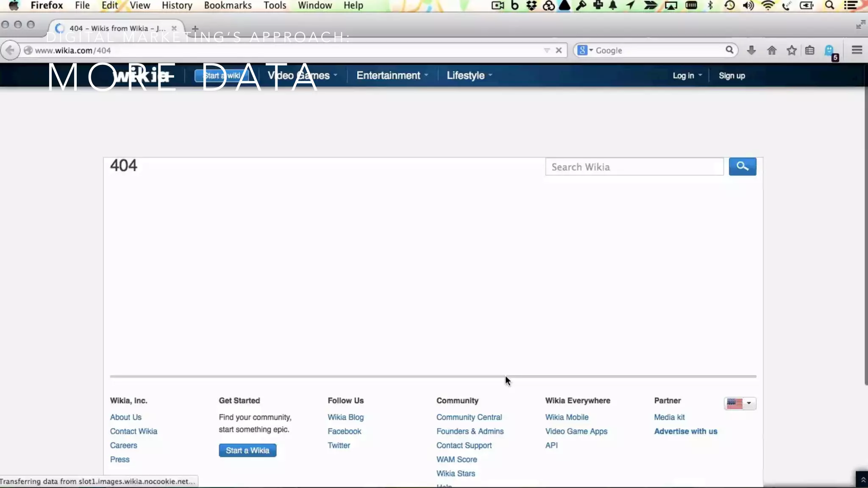This screenshot has height=488, width=868.
Task: Expand the Lifestyle menu
Action: pos(469,75)
